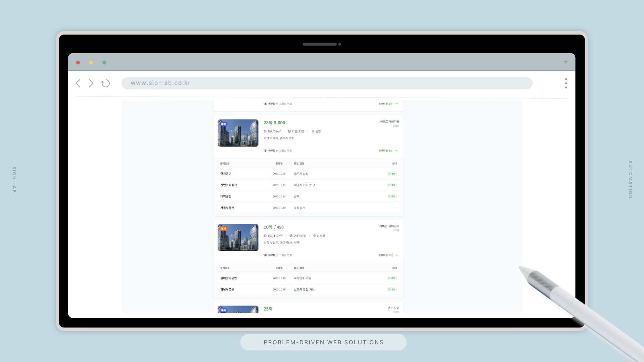
Task: Click the 저층/32층 floor layers icon
Action: point(289,131)
